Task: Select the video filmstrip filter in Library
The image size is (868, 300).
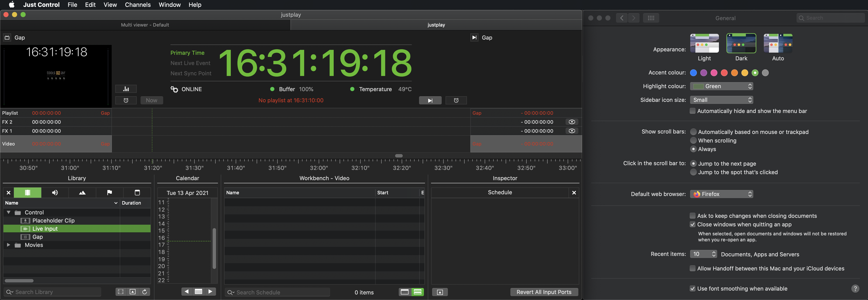Action: pyautogui.click(x=28, y=193)
